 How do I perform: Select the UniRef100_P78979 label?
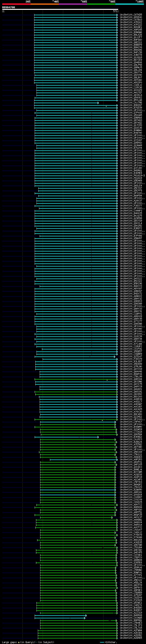(x=131, y=535)
